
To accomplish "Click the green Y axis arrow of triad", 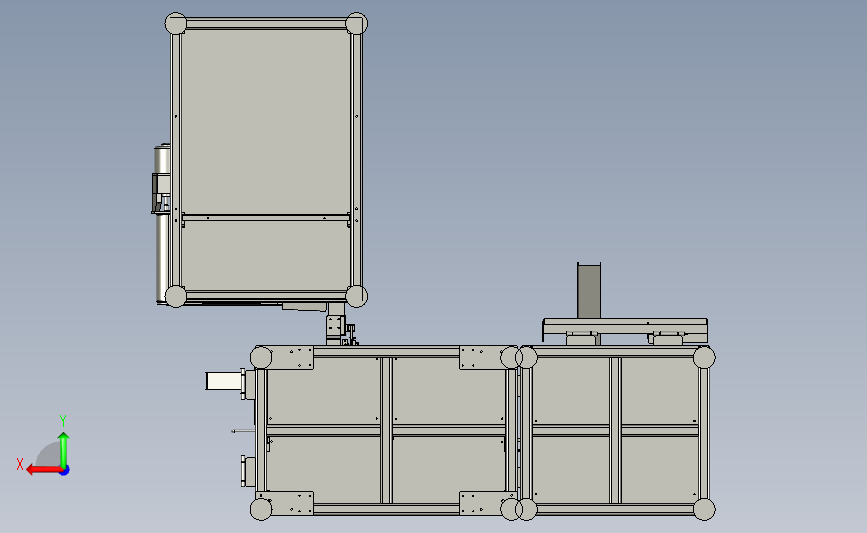I will (x=64, y=450).
